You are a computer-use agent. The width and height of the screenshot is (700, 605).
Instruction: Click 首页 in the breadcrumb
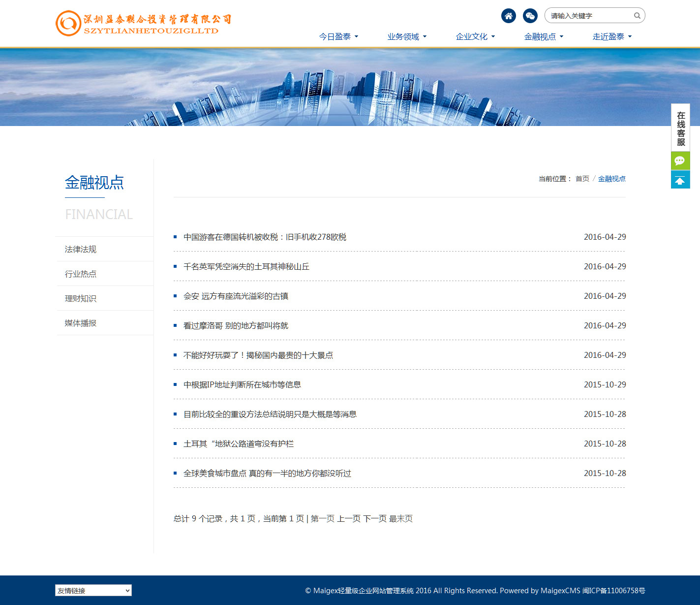582,179
